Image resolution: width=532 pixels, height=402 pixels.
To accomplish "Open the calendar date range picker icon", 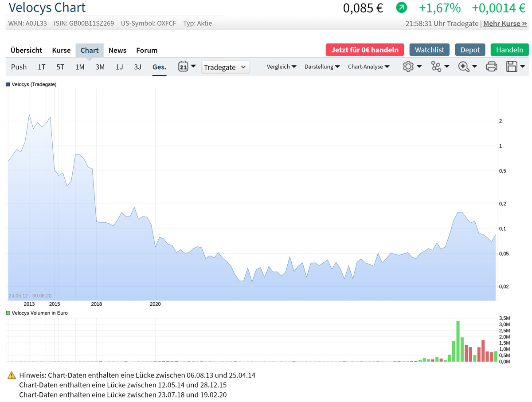I will click(183, 67).
